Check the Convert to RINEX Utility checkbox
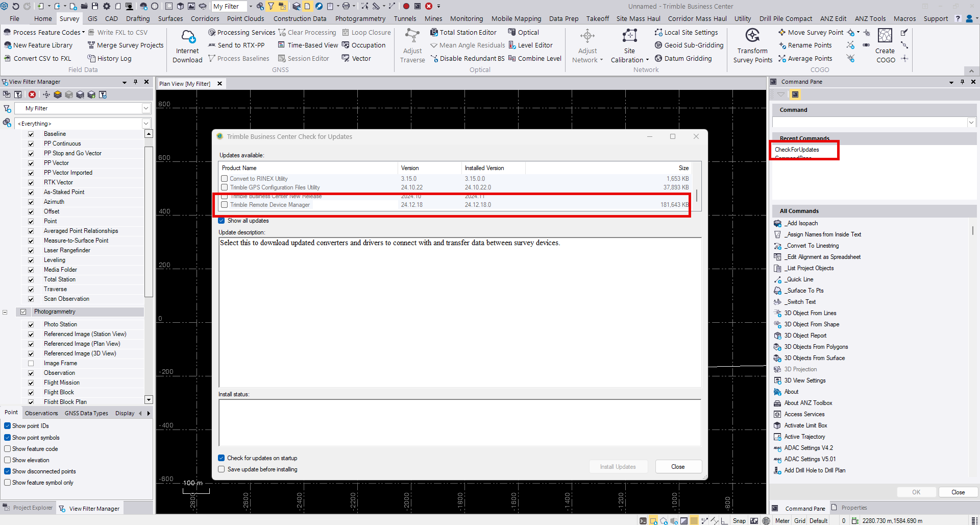 225,179
